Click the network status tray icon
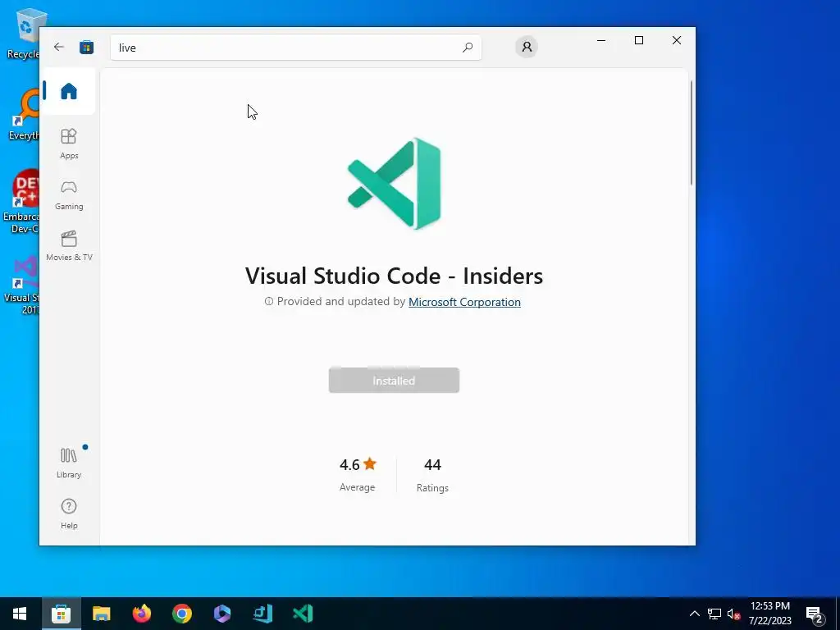 point(714,614)
